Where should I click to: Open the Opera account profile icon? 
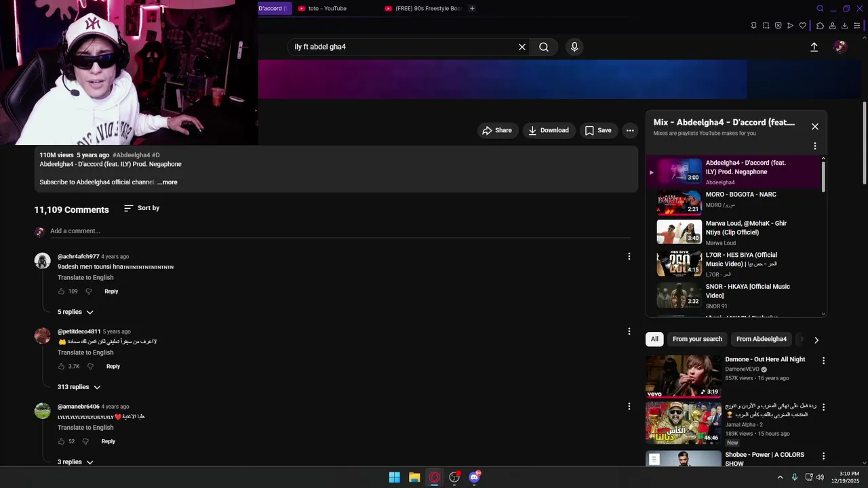point(832,26)
